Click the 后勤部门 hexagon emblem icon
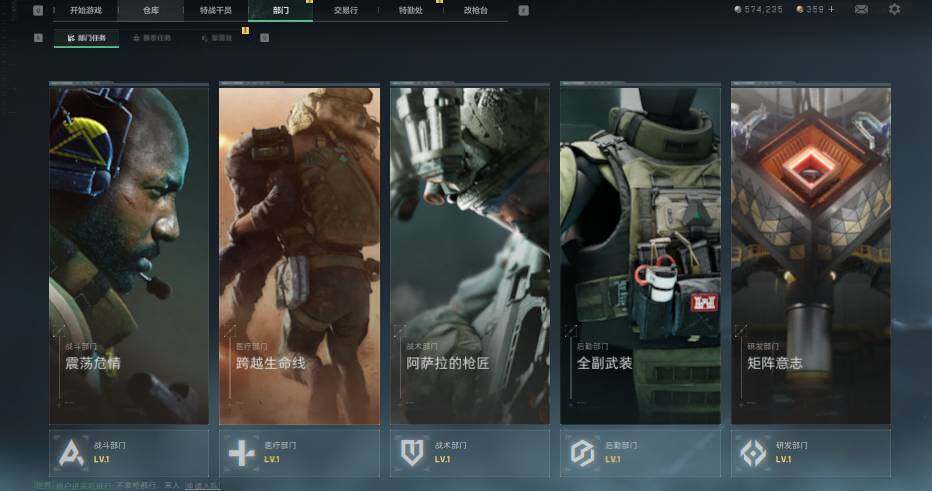This screenshot has height=491, width=932. 582,454
